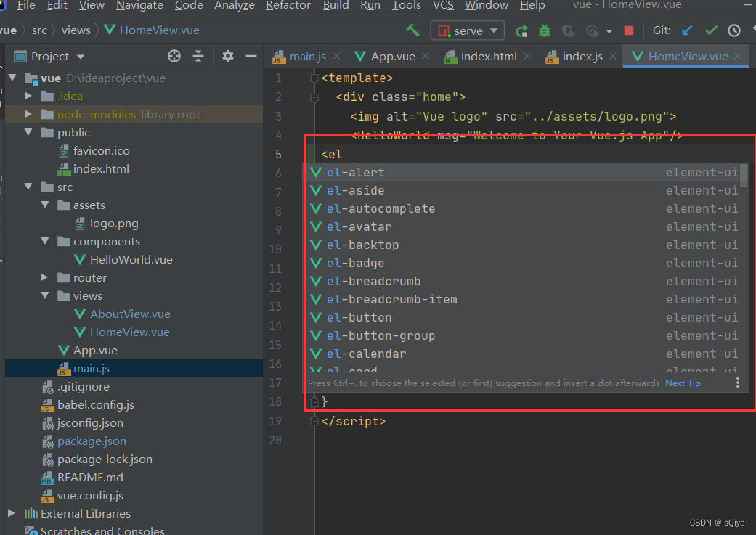Open the profiler dropdown arrow
This screenshot has height=535, width=756.
609,31
